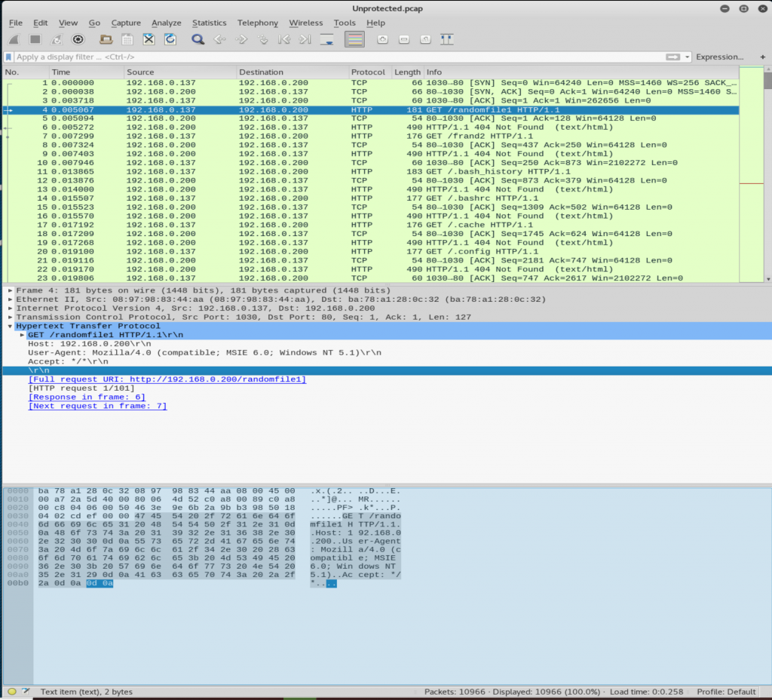Expand Internet Protocol Version 4 section
The image size is (772, 700).
(x=10, y=309)
